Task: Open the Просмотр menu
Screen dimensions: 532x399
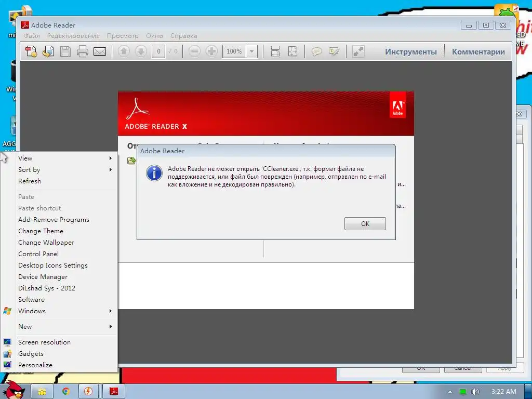Action: (x=123, y=36)
